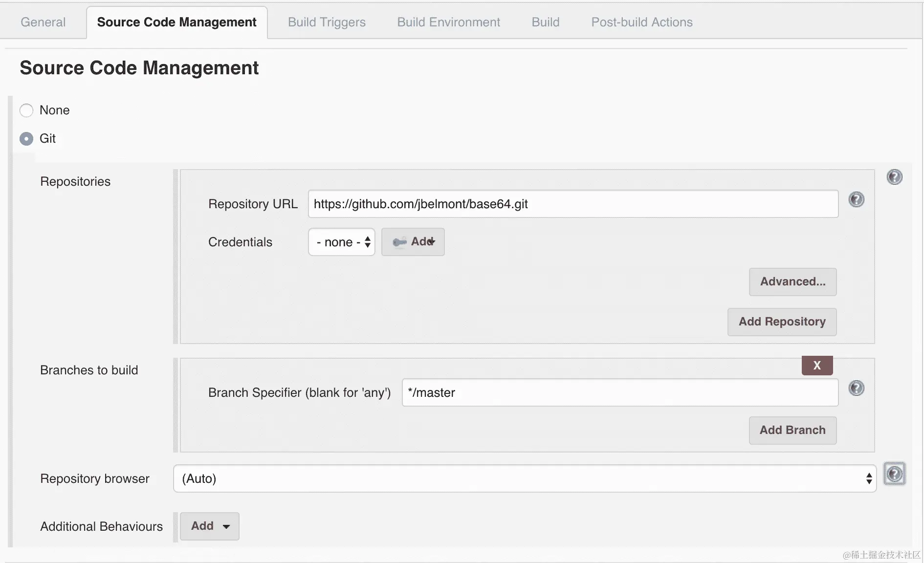Screen dimensions: 924x563
Task: Go to the Build Environment tab
Action: 448,22
